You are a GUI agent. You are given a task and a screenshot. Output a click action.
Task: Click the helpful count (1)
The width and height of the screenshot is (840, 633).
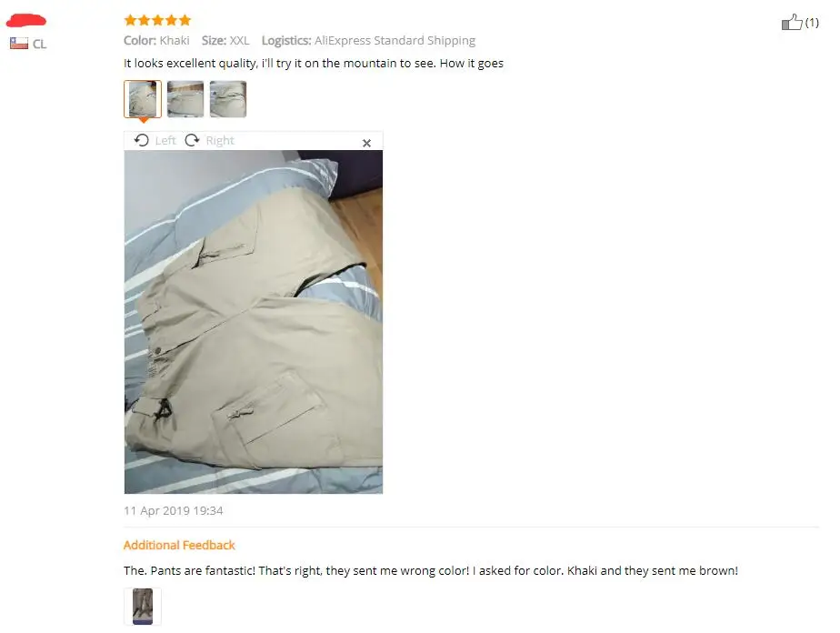(x=812, y=23)
